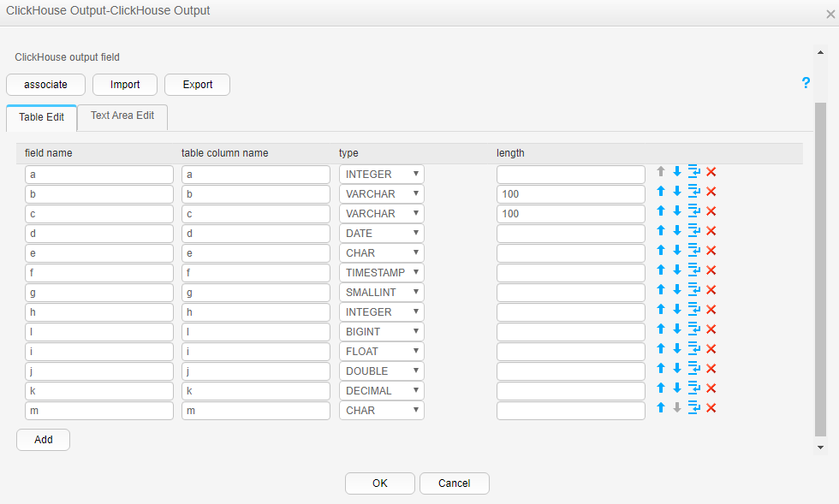Open BIGINT type dropdown

(382, 332)
